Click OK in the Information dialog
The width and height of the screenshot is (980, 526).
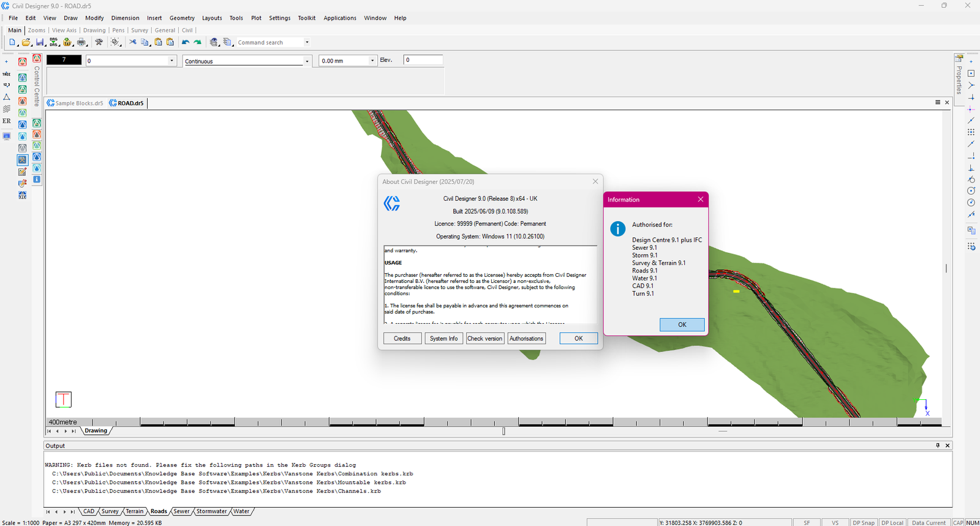coord(682,325)
